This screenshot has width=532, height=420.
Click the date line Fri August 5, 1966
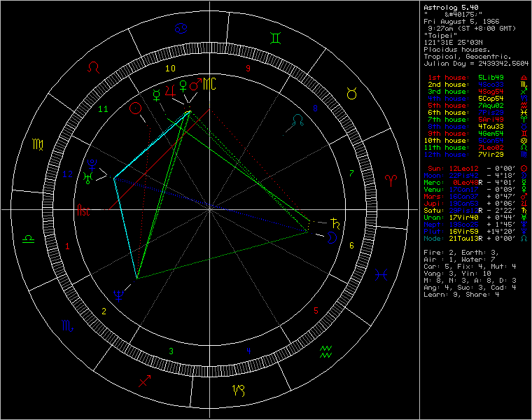461,22
